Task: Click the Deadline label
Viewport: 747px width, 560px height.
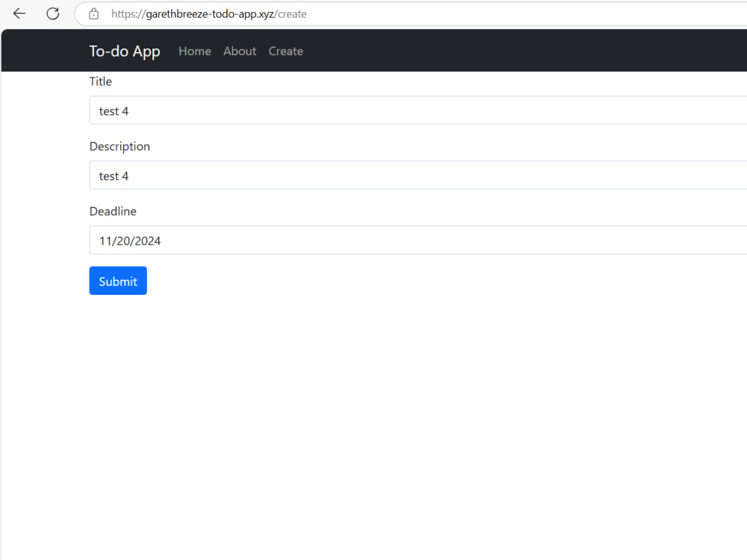Action: (x=113, y=211)
